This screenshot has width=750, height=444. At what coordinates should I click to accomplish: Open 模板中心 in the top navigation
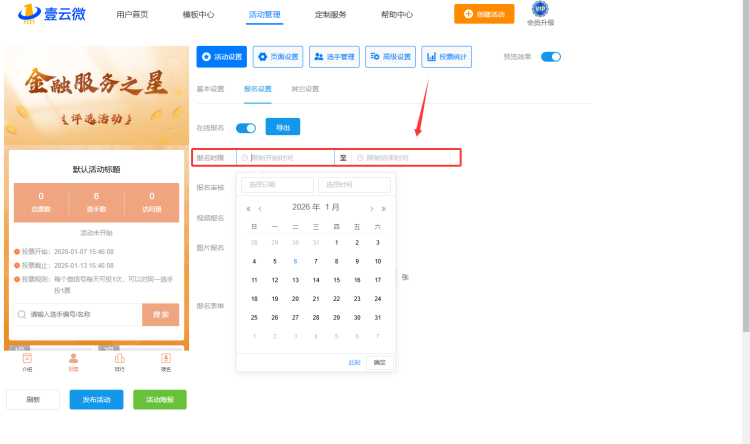pyautogui.click(x=198, y=14)
